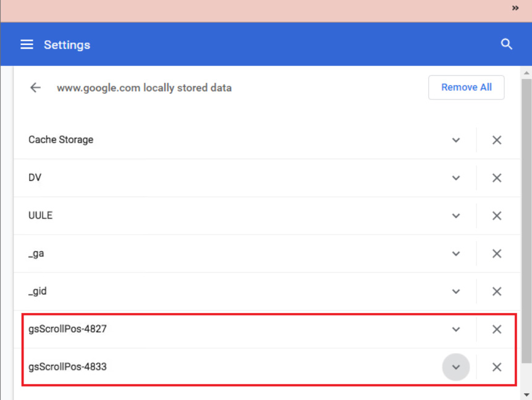Select the Settings title in the header
This screenshot has width=532, height=400.
coord(67,44)
